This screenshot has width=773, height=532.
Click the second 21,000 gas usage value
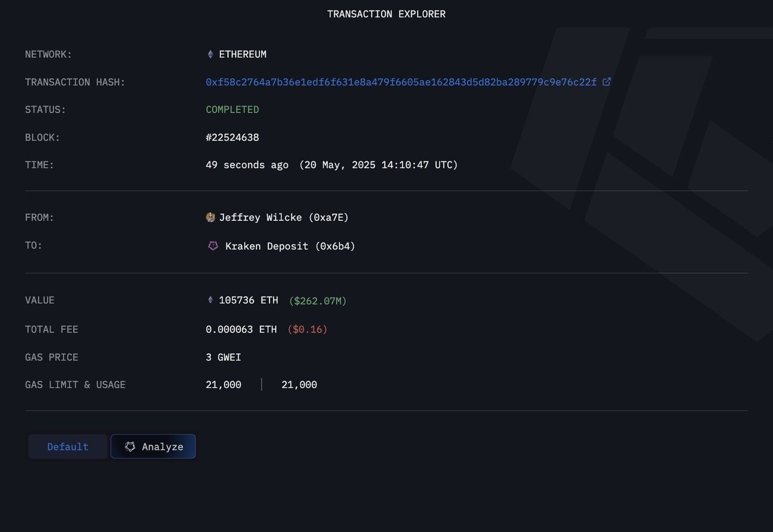[x=299, y=385]
